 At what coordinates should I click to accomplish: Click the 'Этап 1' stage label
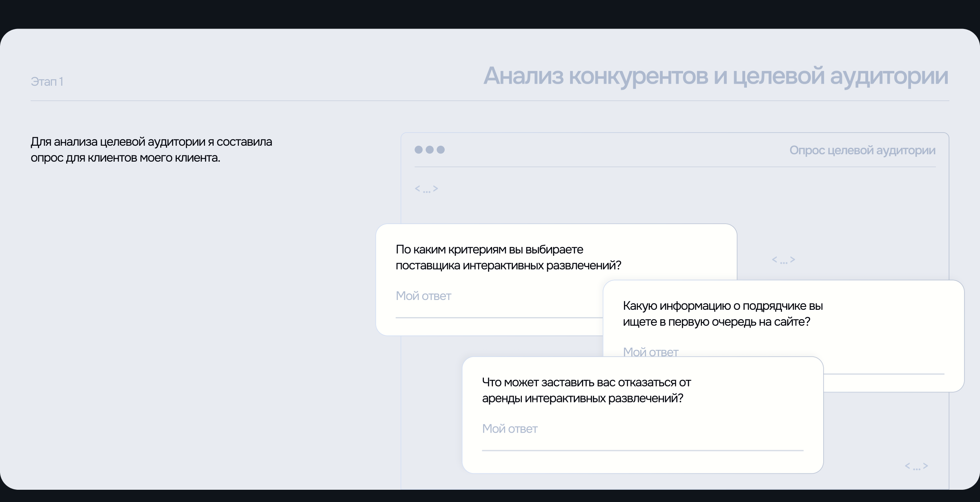[47, 82]
